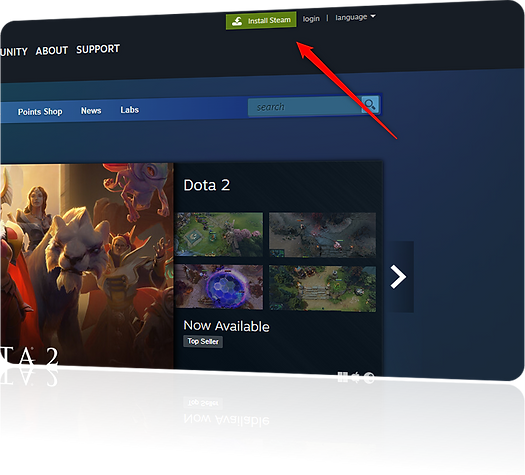Open the Dota 2 main artwork capsule
Screen dimensions: 525x475
(87, 265)
